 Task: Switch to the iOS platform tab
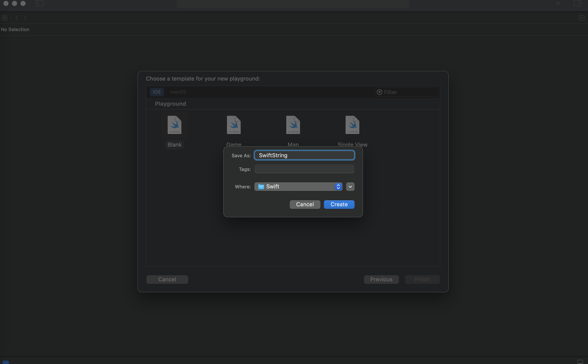click(157, 92)
